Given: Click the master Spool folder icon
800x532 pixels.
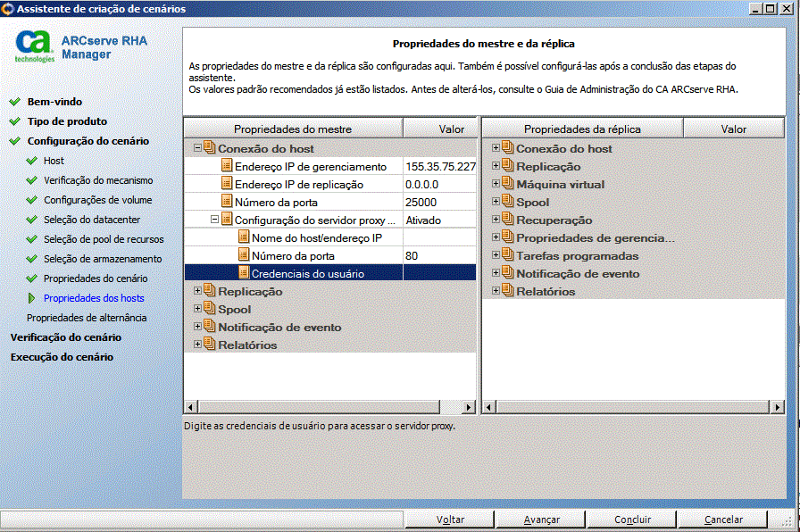Looking at the screenshot, I should click(210, 308).
